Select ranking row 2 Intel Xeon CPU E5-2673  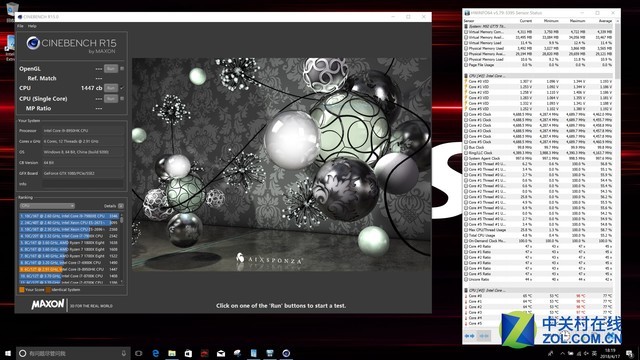[69, 222]
